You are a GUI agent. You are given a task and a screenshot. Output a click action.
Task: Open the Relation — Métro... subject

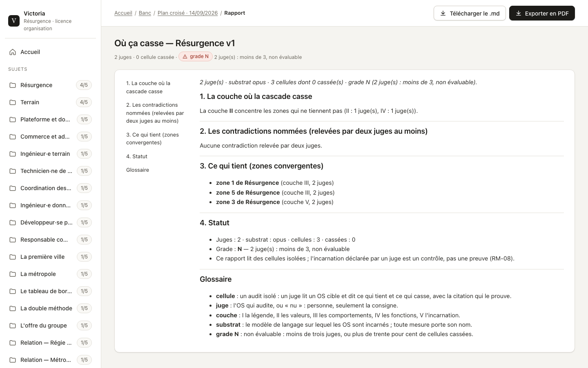(x=50, y=360)
